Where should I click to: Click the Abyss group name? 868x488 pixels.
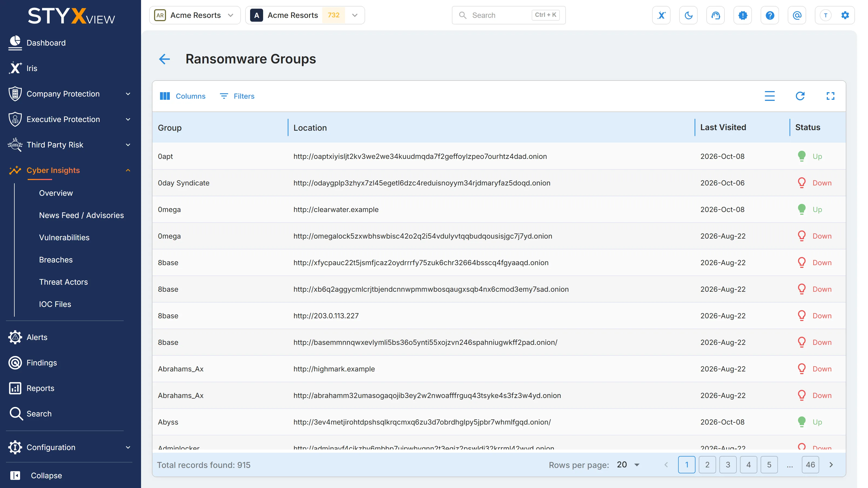pyautogui.click(x=168, y=422)
